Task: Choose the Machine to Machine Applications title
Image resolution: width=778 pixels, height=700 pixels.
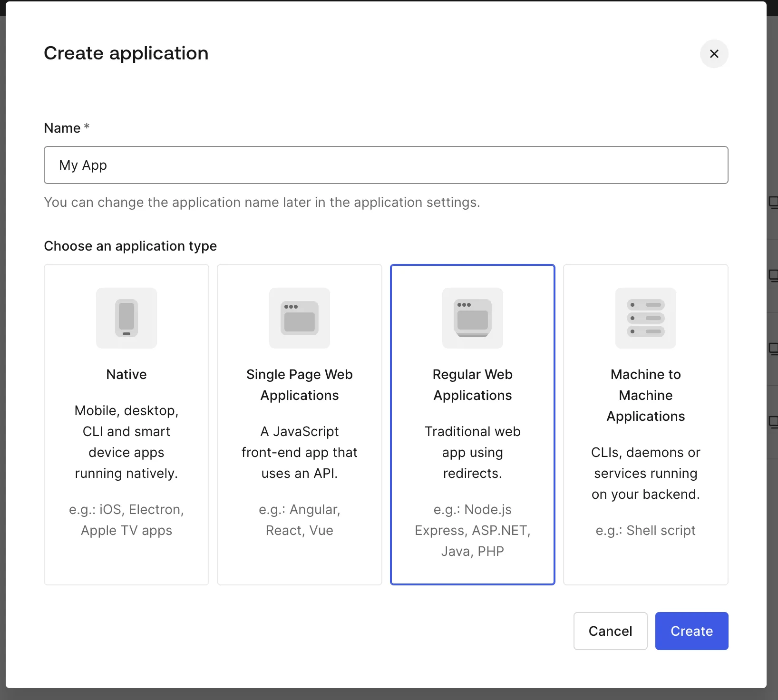Action: (645, 395)
